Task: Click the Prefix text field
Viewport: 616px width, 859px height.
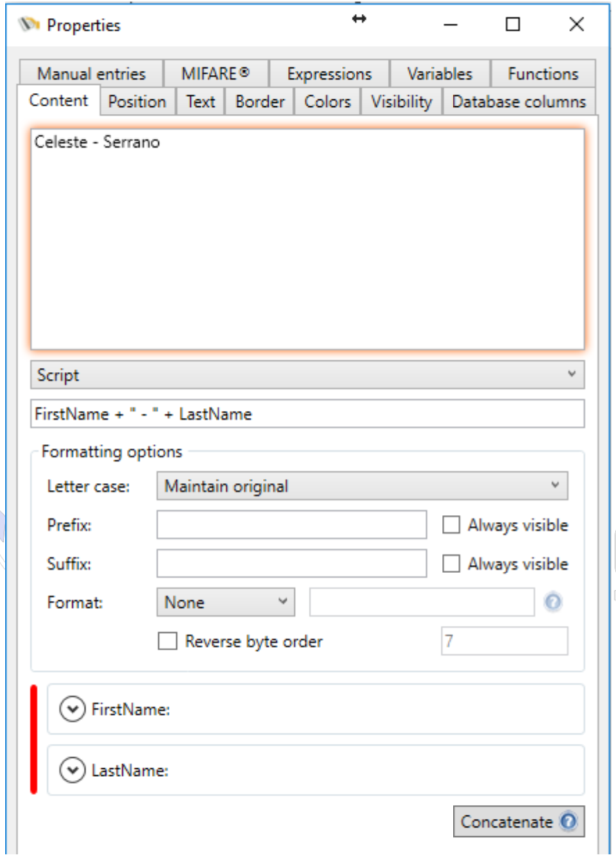Action: pyautogui.click(x=291, y=525)
